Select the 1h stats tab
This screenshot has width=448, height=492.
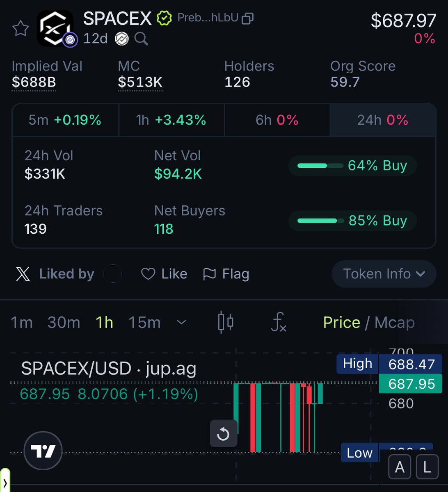tap(171, 120)
